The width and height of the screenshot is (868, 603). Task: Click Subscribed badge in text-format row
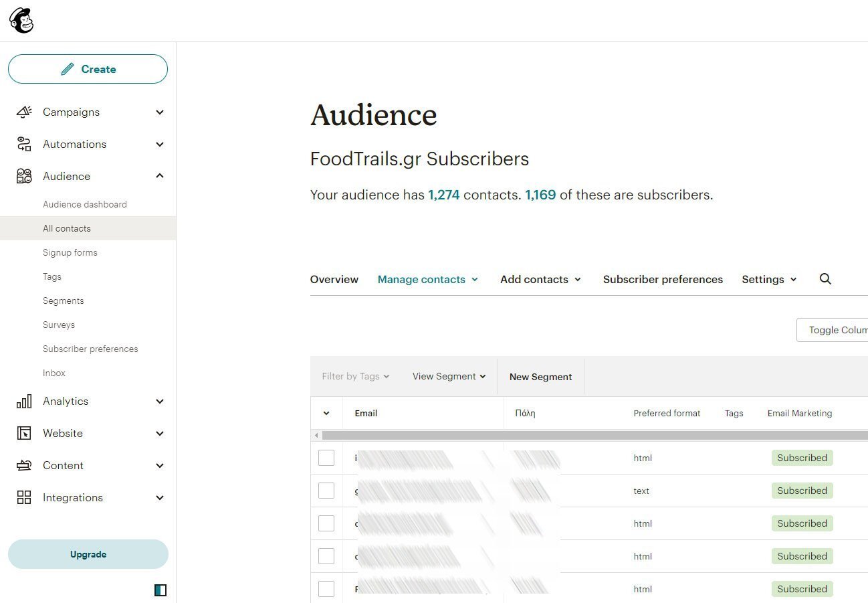point(802,491)
